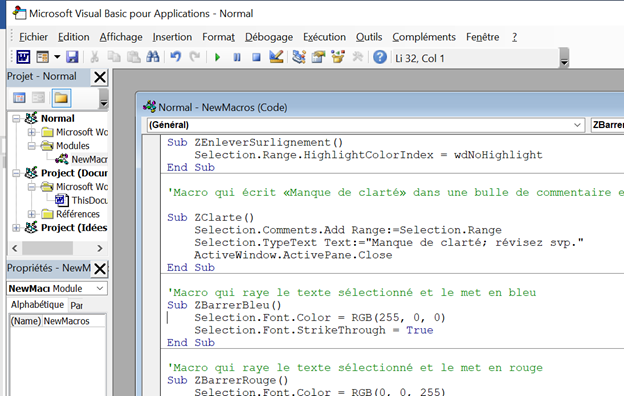Open Project Explorer toolbar icon
624x396 pixels.
coord(299,57)
